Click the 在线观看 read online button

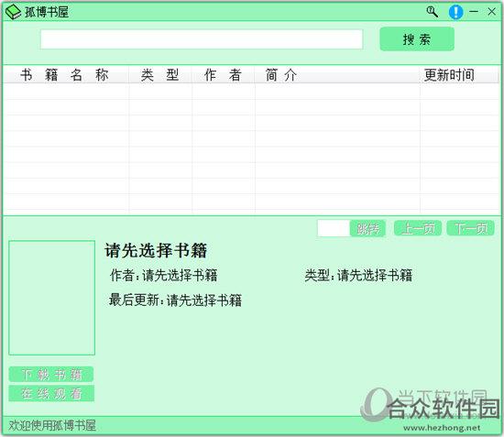(x=51, y=394)
